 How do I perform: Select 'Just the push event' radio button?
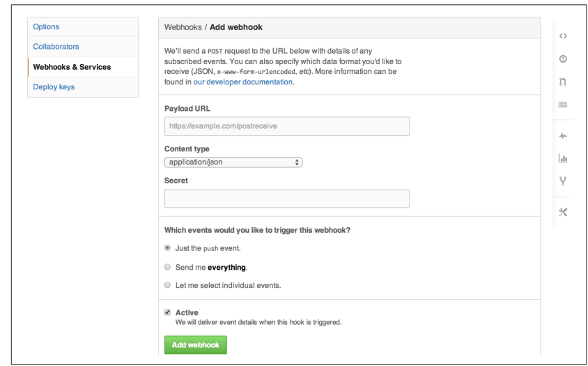point(168,247)
